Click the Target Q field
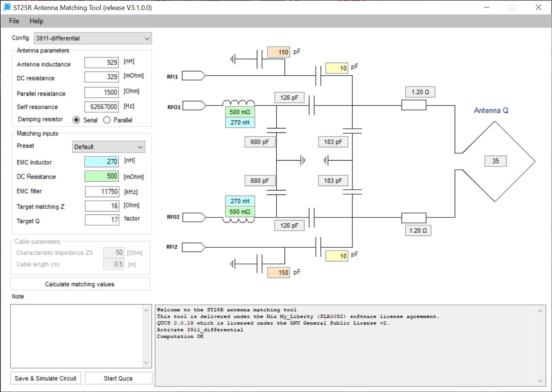This screenshot has width=552, height=392. click(102, 220)
